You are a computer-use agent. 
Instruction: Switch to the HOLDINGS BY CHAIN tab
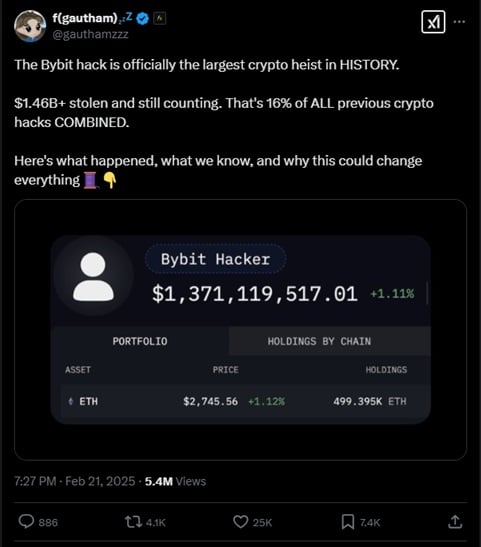pos(319,341)
